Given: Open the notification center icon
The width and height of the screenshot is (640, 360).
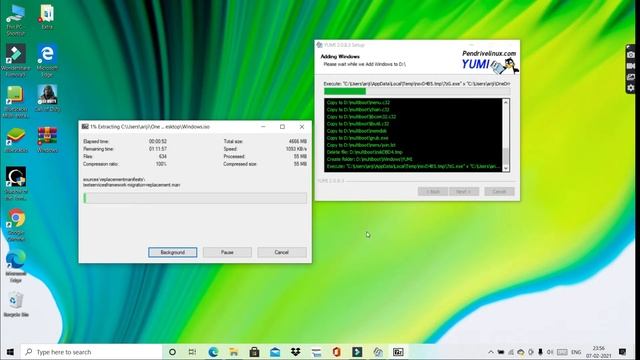Looking at the screenshot, I should coord(622,352).
